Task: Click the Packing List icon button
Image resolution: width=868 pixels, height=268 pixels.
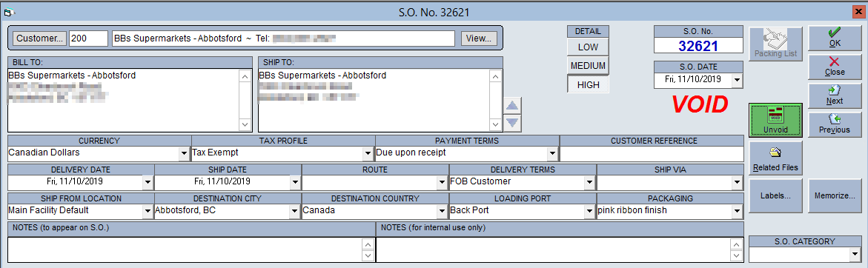Action: (x=775, y=44)
